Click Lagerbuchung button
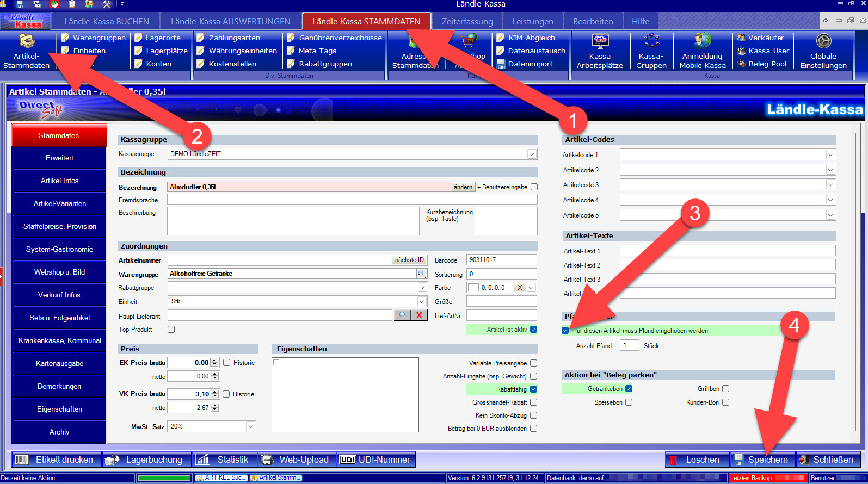Screen dimensions: 868x484 click(x=147, y=460)
